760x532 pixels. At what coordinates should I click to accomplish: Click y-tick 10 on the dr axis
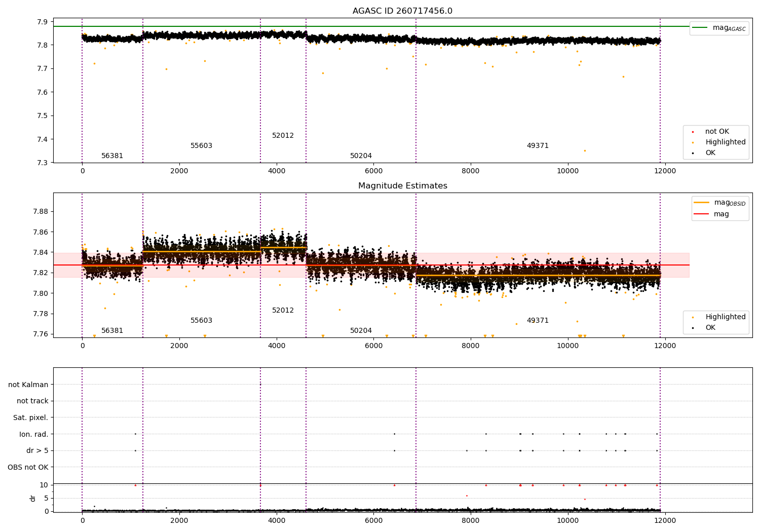coord(44,485)
